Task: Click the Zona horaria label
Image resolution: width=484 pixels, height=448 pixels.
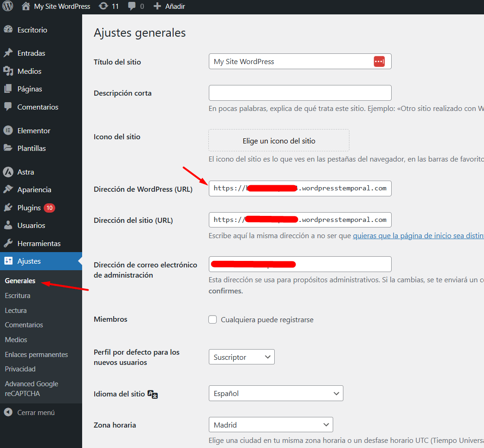Action: pyautogui.click(x=115, y=425)
